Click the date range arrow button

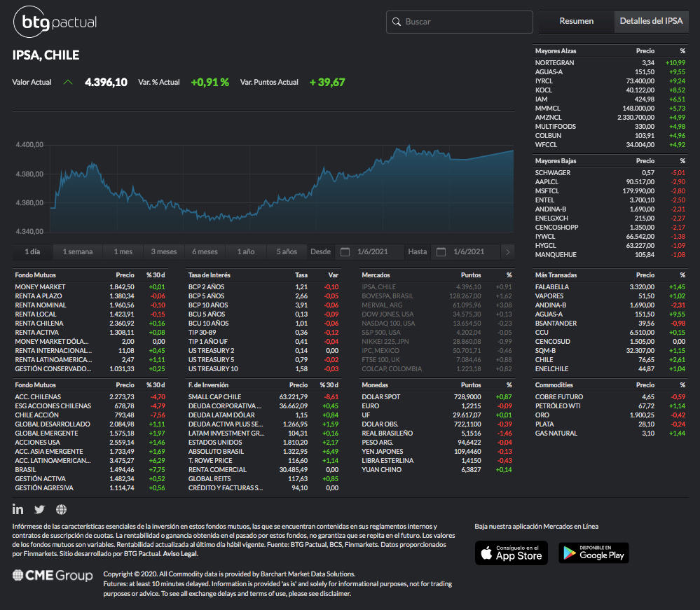[x=507, y=251]
